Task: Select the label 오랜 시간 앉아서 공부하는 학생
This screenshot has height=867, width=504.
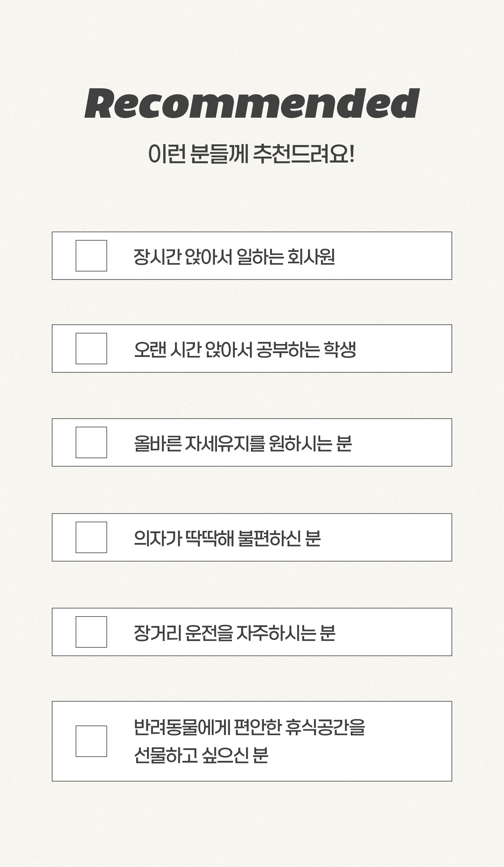Action: point(245,350)
